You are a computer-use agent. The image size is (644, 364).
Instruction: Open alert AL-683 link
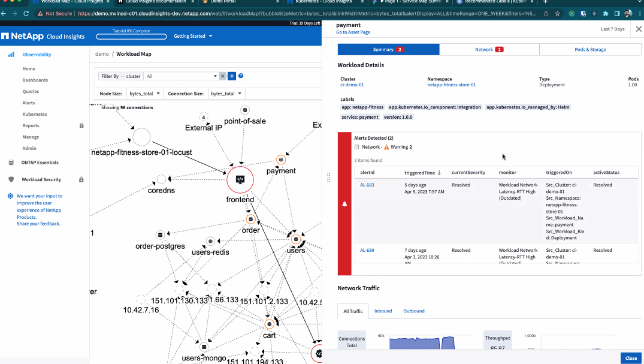tap(367, 185)
